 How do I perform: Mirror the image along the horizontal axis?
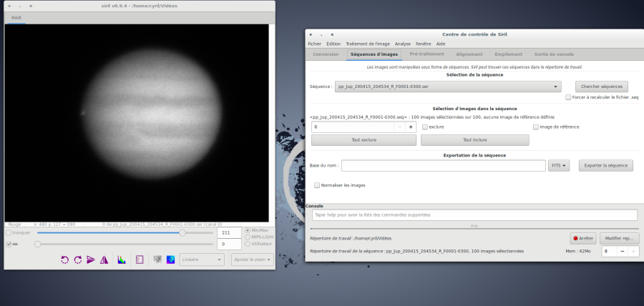[91, 260]
